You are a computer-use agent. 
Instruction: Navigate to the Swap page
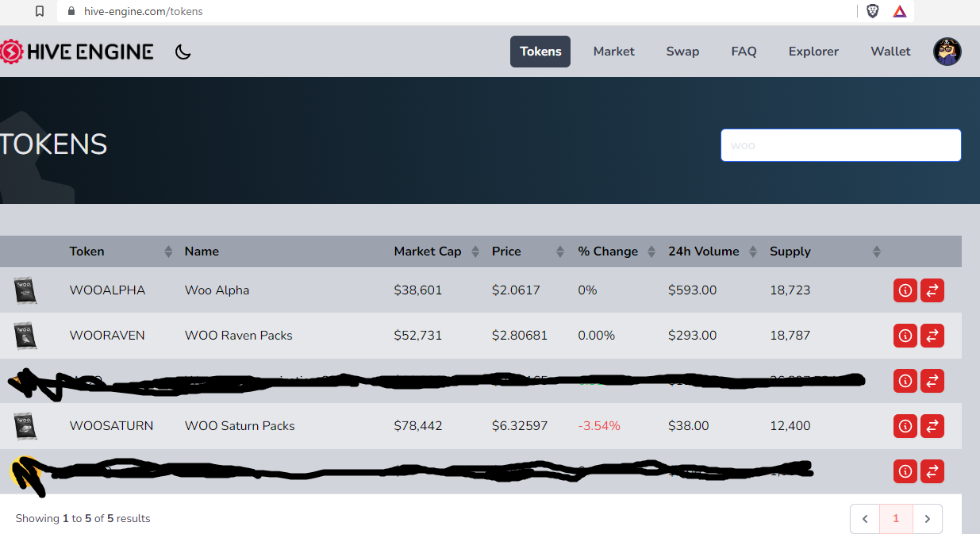tap(682, 52)
